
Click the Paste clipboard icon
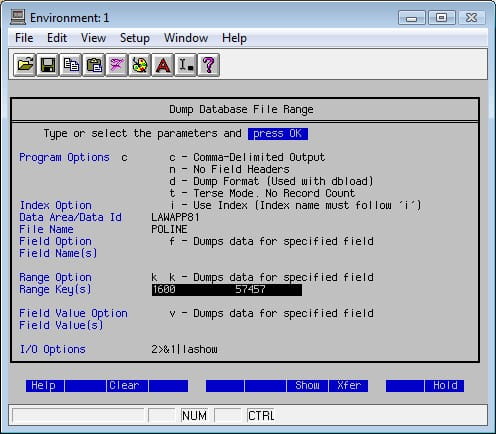(x=94, y=65)
